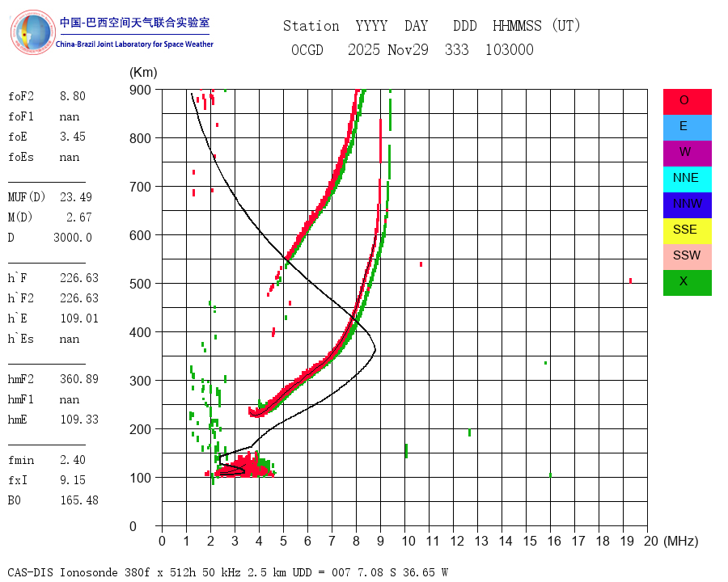This screenshot has width=728, height=582.
Task: Click the time stamp 103000
Action: (x=510, y=49)
